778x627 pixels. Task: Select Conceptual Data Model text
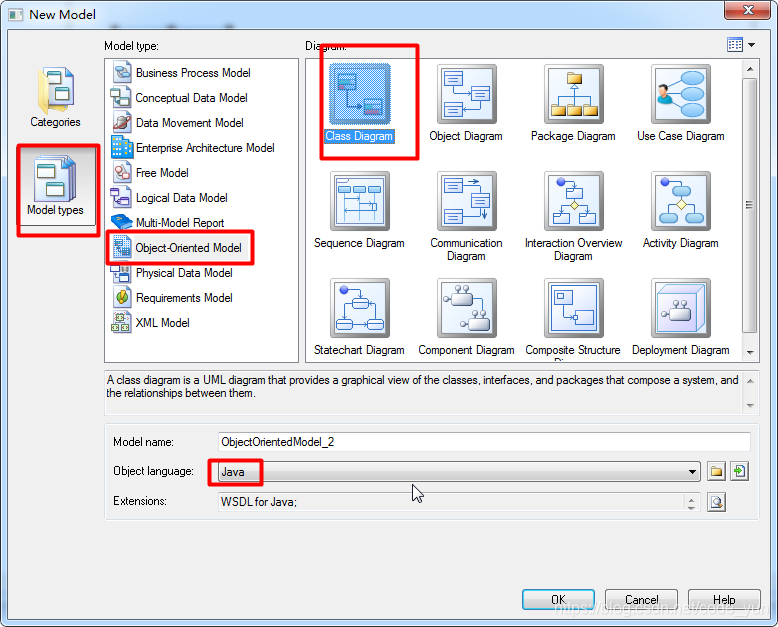[191, 98]
